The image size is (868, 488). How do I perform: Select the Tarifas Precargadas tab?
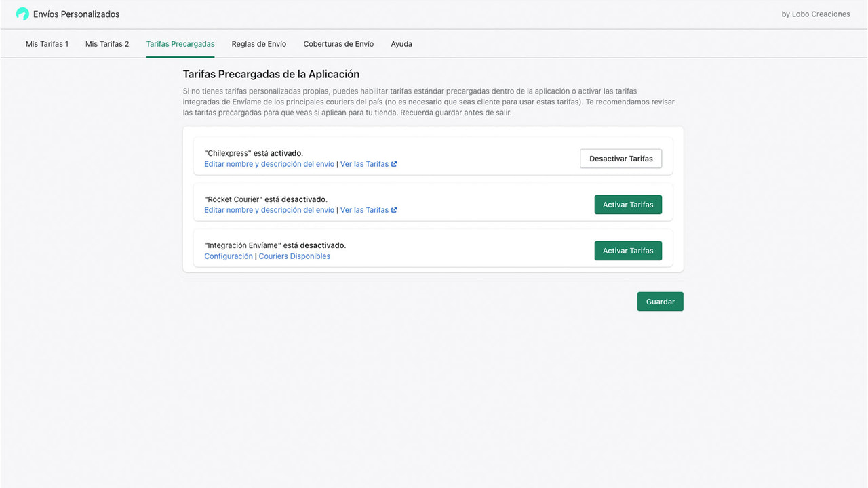[x=180, y=43]
